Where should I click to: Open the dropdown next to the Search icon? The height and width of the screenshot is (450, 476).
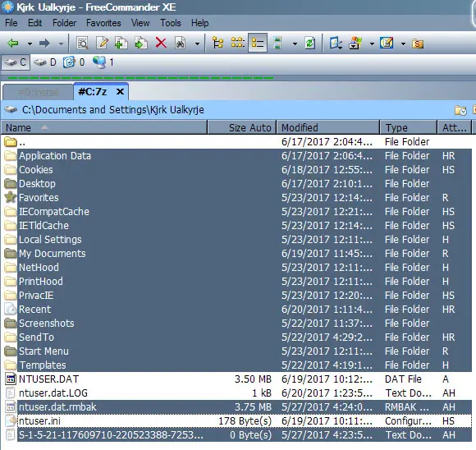[x=197, y=44]
